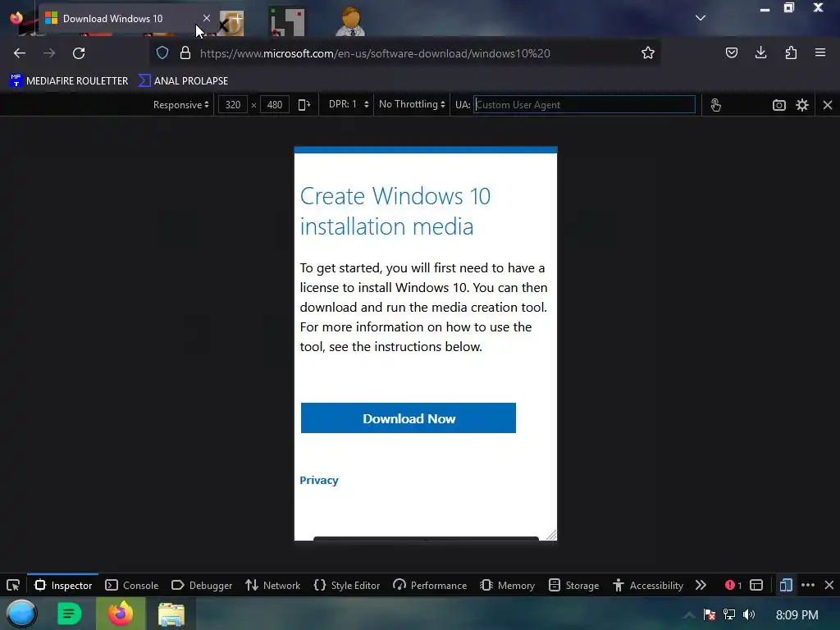The width and height of the screenshot is (840, 630).
Task: Close the developer tools panel
Action: pos(829,585)
